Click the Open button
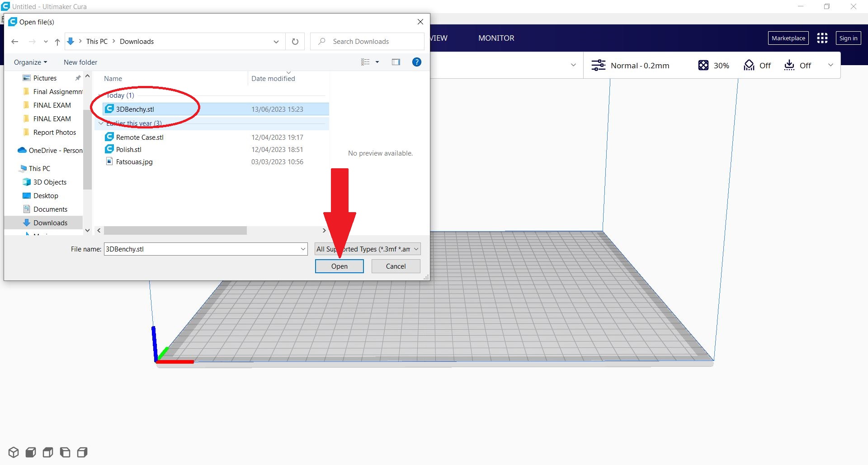Viewport: 868px width, 465px height. (x=339, y=266)
